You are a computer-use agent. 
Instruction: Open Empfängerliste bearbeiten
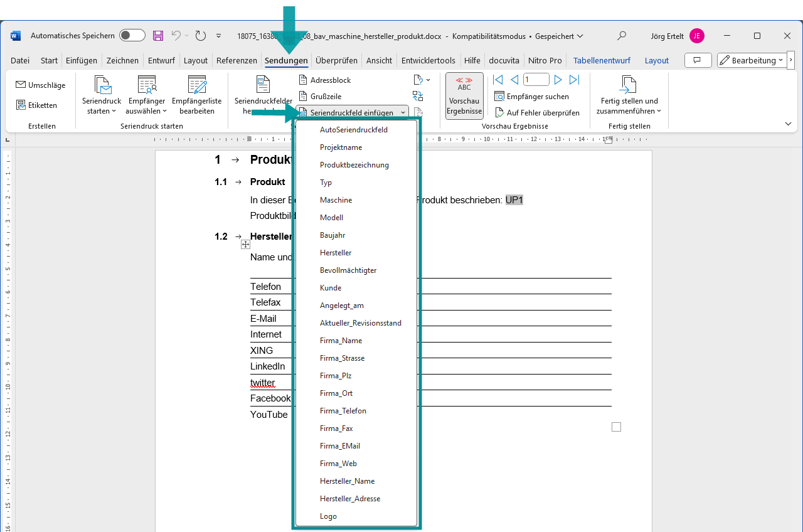(x=197, y=94)
